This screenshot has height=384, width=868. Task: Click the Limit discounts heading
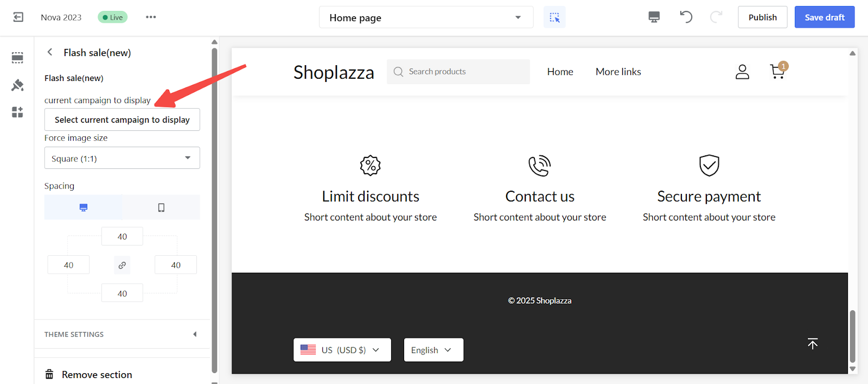(x=371, y=196)
